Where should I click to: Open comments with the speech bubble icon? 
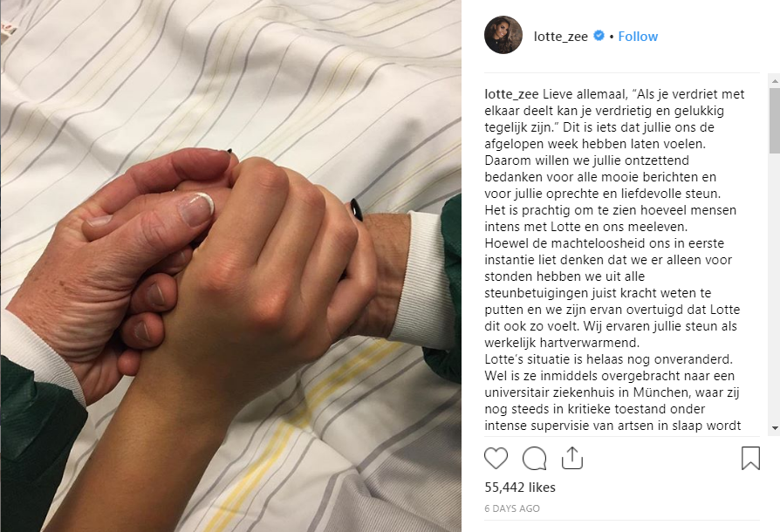[x=534, y=458]
